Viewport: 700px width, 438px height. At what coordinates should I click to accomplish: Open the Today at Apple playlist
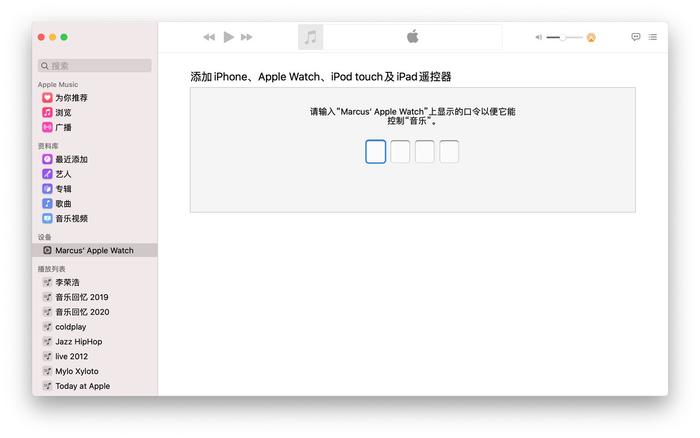pos(76,385)
